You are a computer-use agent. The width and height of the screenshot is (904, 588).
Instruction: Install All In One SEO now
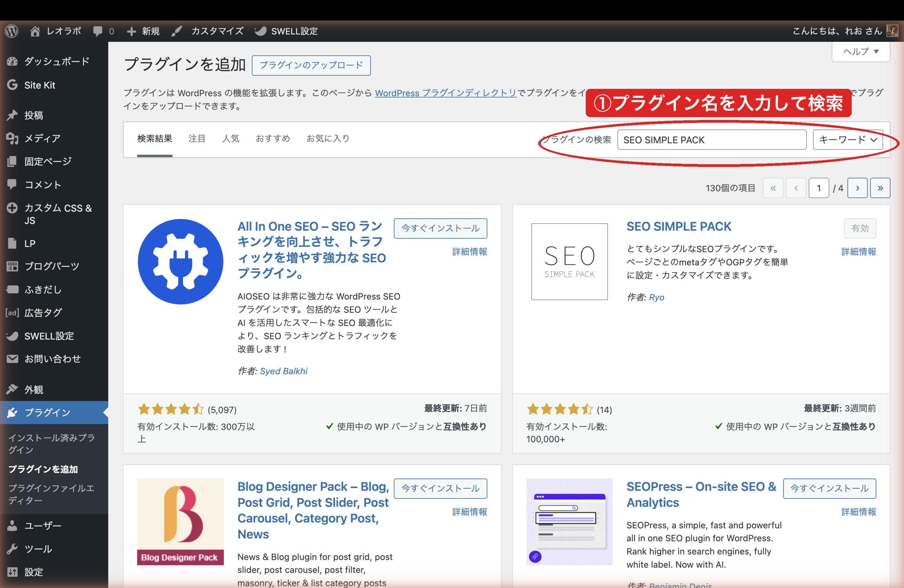440,228
